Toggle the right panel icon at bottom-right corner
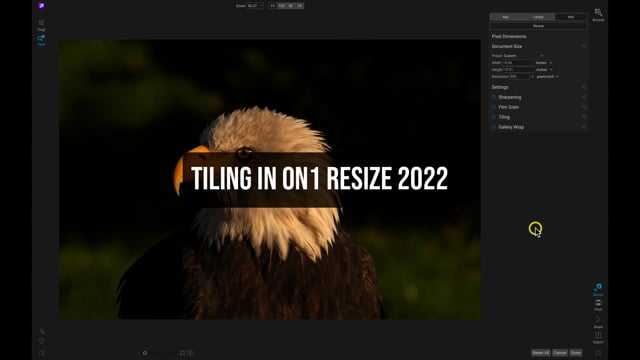640x360 pixels. (x=598, y=353)
